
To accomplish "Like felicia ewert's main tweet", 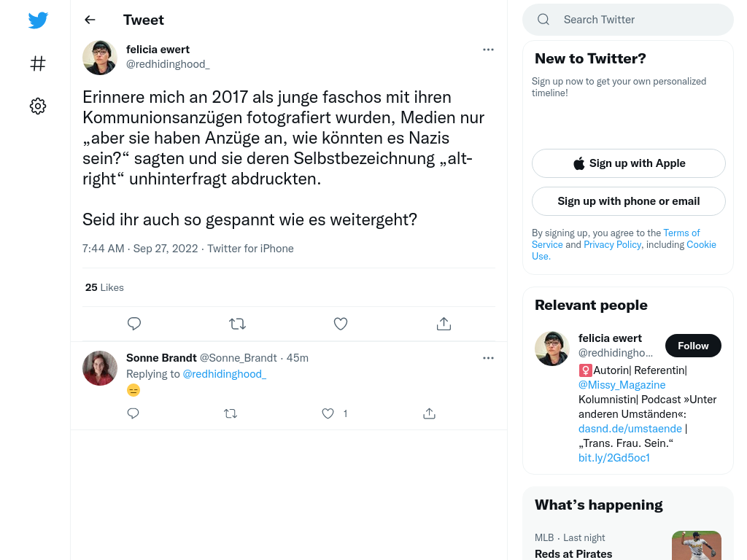I will click(340, 324).
